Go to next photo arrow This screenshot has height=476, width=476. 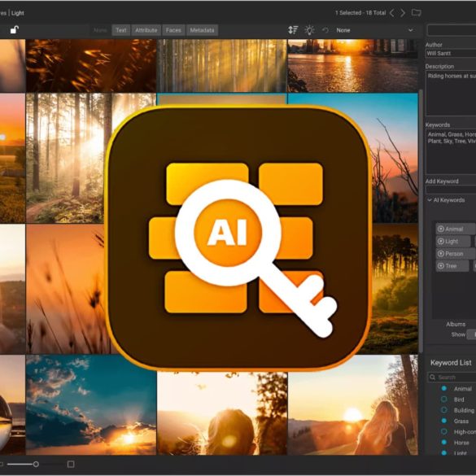point(403,13)
